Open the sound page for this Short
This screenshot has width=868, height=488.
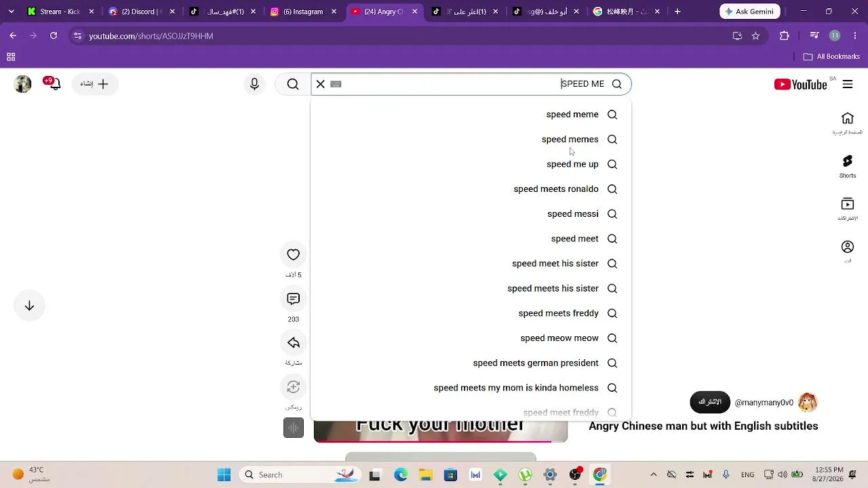point(294,428)
